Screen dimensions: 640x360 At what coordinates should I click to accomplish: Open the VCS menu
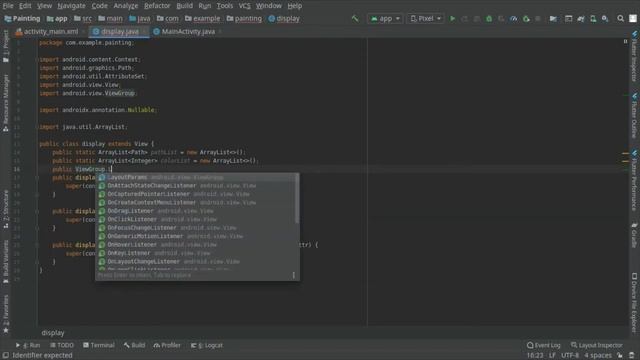click(244, 6)
